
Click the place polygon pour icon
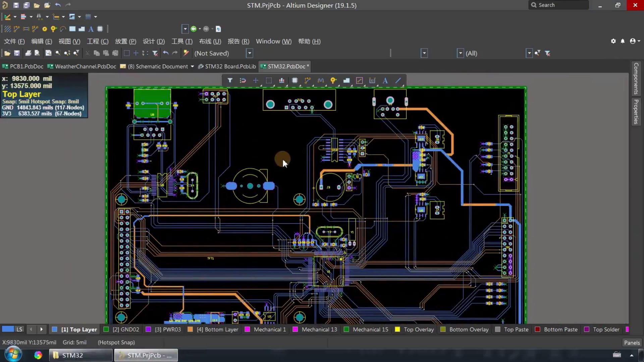pos(346,80)
